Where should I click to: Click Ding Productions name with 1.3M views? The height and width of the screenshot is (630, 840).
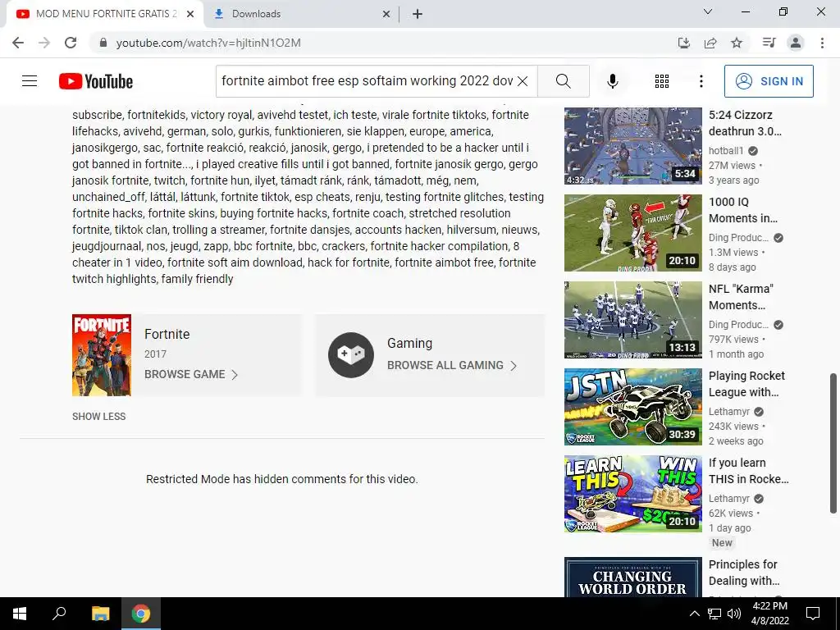(x=738, y=238)
